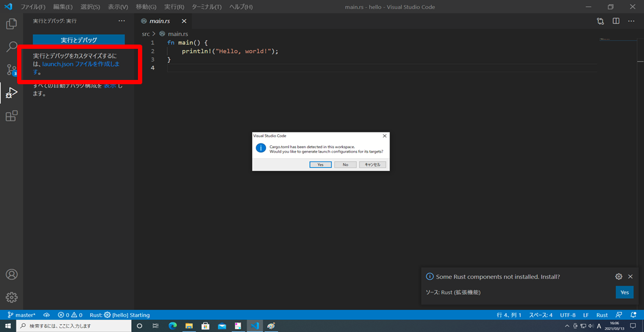Split the editor to the right

pyautogui.click(x=616, y=21)
